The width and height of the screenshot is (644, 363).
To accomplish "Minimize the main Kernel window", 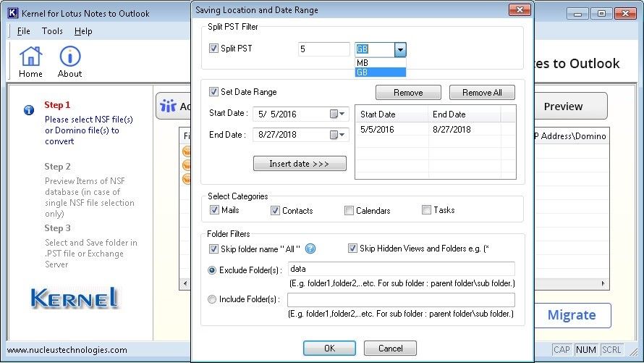I will click(578, 14).
